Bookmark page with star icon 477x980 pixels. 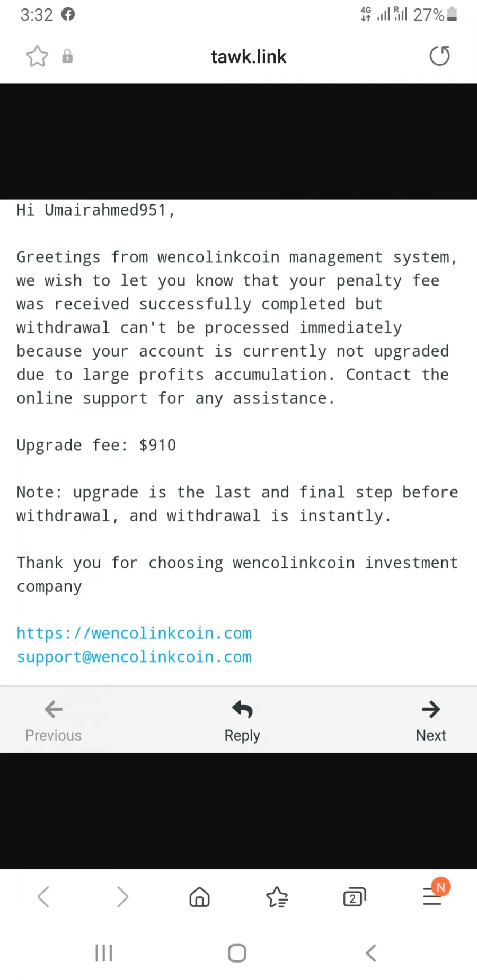click(x=37, y=56)
